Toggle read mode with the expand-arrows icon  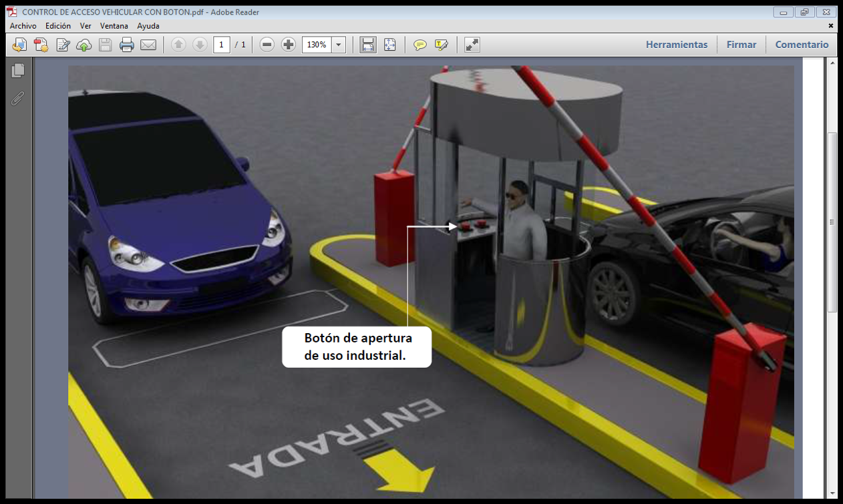click(x=472, y=45)
